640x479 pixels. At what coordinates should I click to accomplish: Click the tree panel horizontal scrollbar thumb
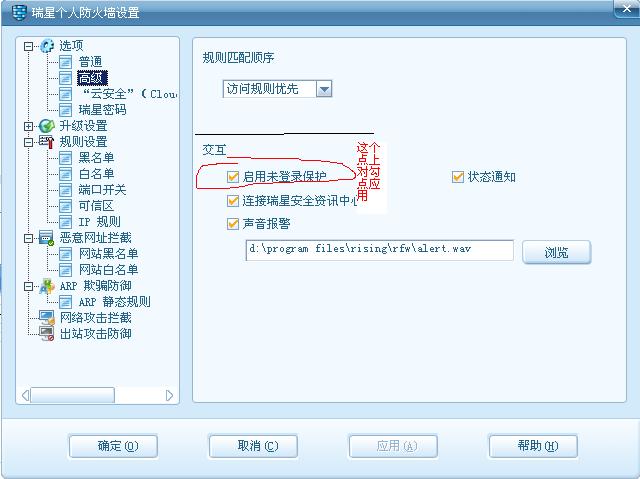[73, 395]
